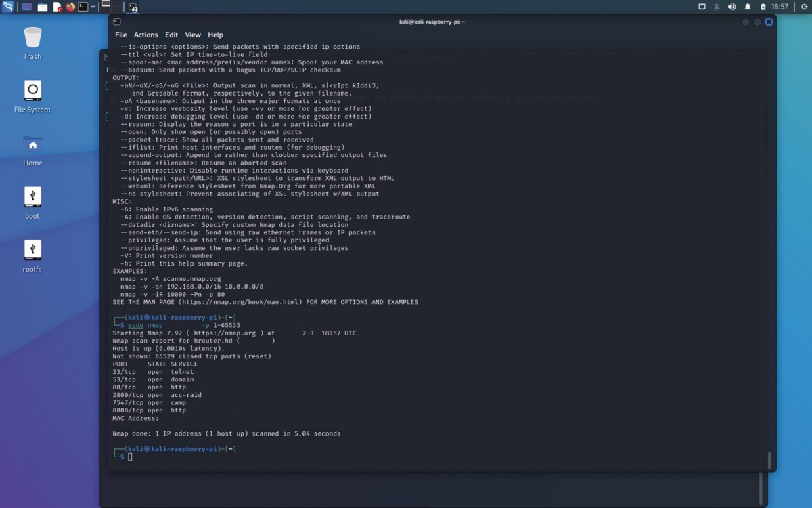Open the Kali applications menu
The height and width of the screenshot is (508, 812).
pos(7,7)
